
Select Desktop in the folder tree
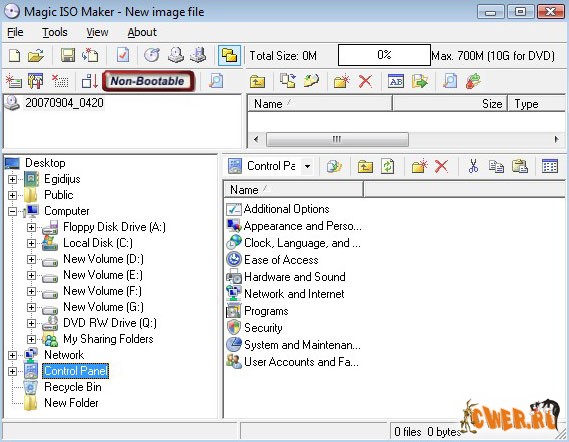pos(45,163)
